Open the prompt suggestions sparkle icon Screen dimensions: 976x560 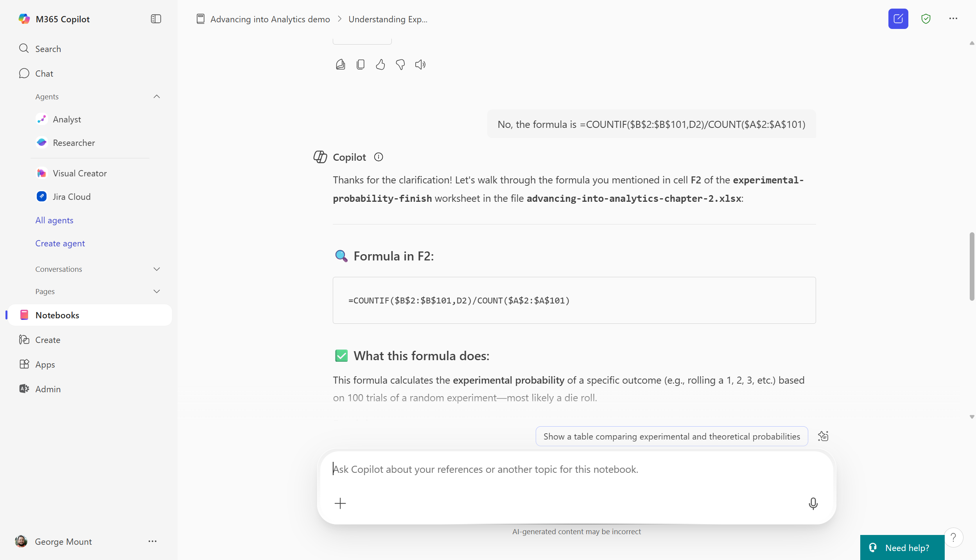tap(823, 436)
